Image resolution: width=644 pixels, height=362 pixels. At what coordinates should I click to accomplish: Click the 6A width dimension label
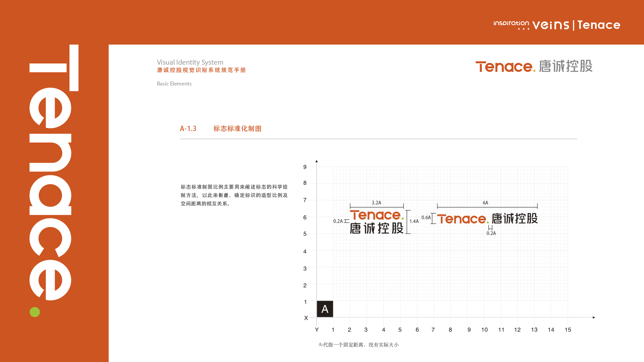[x=485, y=203]
